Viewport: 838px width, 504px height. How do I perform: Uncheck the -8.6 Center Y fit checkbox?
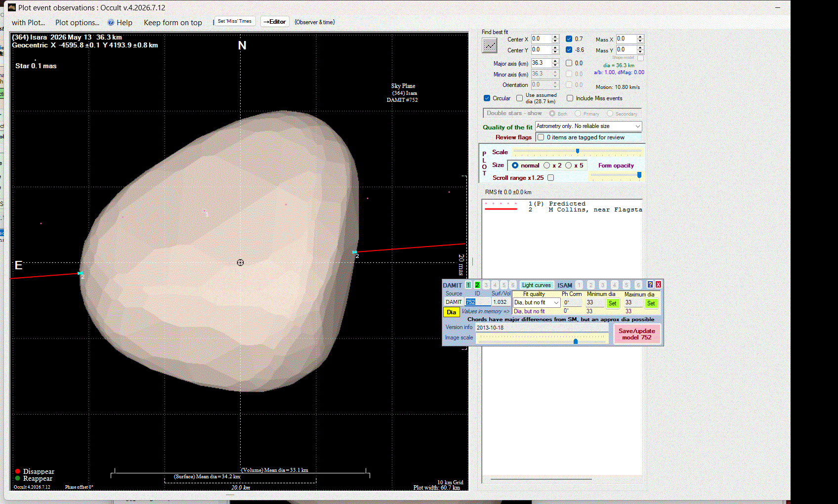569,50
